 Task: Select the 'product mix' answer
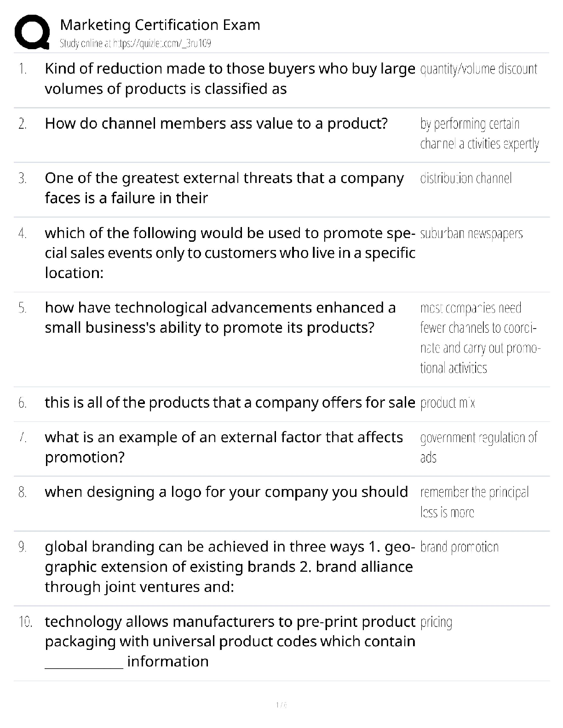point(448,403)
